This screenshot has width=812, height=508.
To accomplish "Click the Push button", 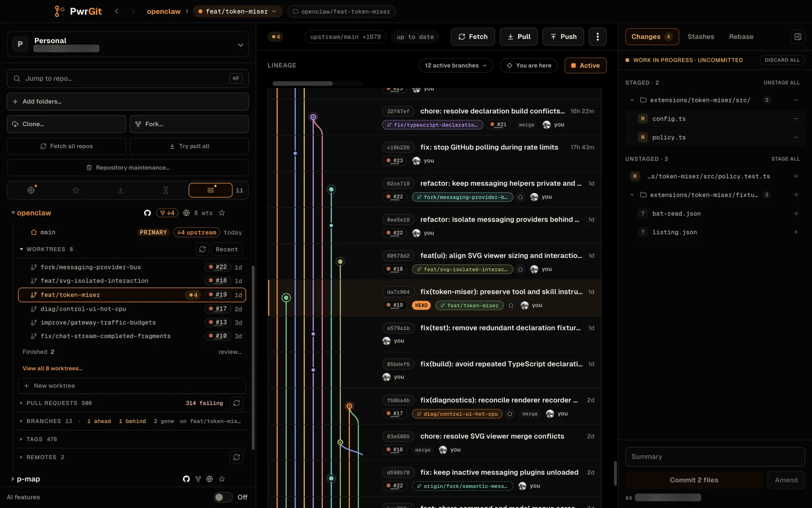I will pos(563,37).
